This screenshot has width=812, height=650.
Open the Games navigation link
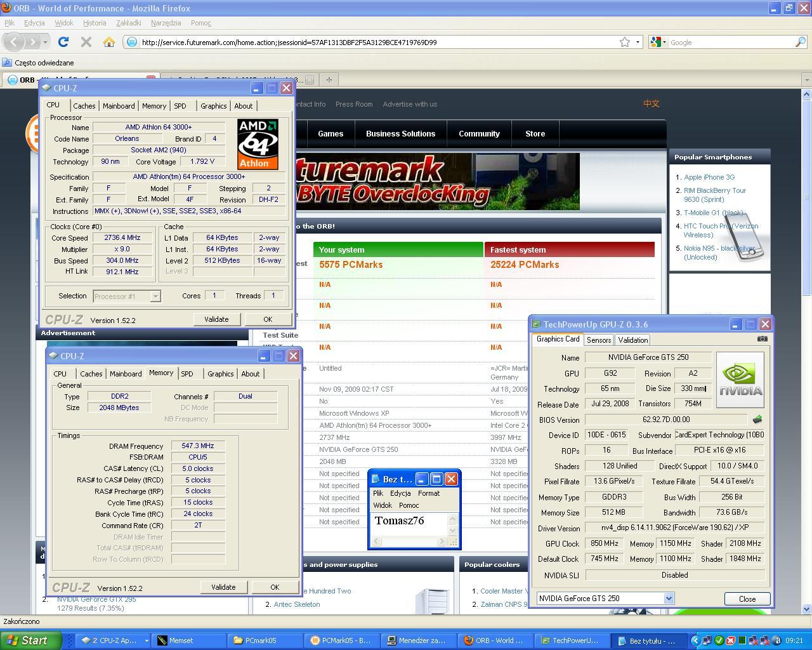[331, 134]
